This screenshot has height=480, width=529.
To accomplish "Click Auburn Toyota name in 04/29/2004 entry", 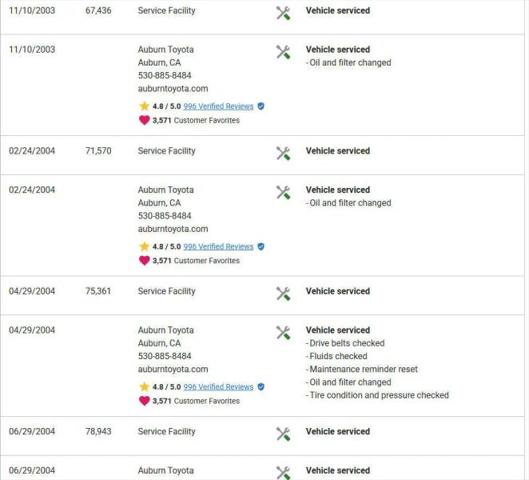I will tap(166, 330).
